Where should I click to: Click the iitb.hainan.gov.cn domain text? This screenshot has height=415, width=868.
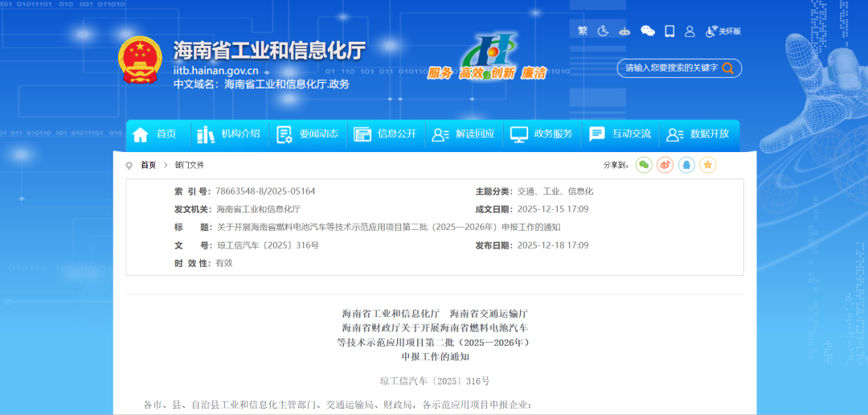216,71
